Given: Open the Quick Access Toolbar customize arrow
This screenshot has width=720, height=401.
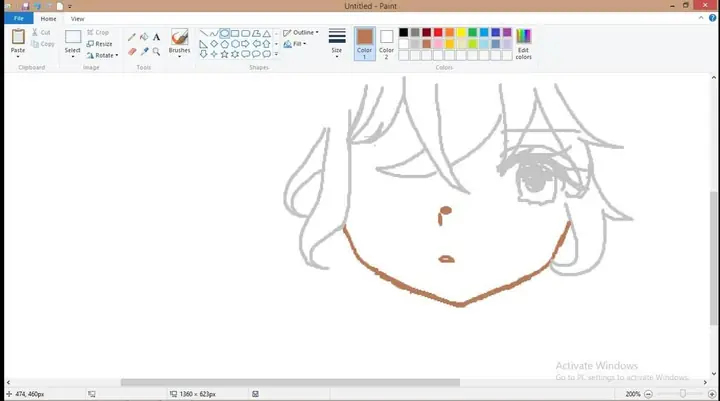Looking at the screenshot, I should pyautogui.click(x=70, y=6).
